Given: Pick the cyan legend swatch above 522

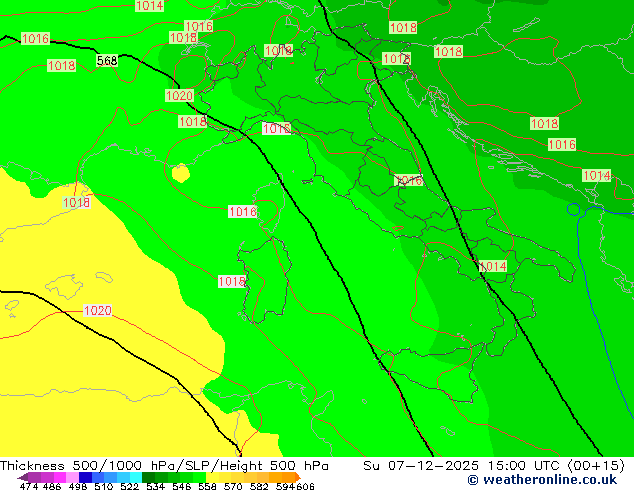Looking at the screenshot, I should point(136,477).
